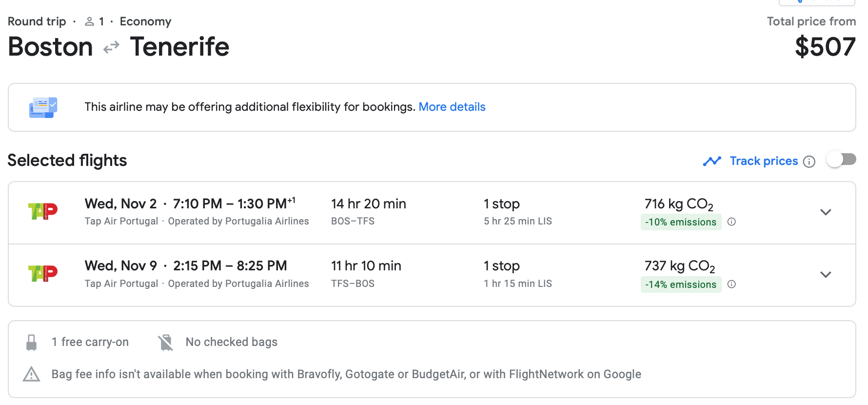The width and height of the screenshot is (868, 405).
Task: Click the Track prices trend-line icon
Action: click(x=712, y=161)
